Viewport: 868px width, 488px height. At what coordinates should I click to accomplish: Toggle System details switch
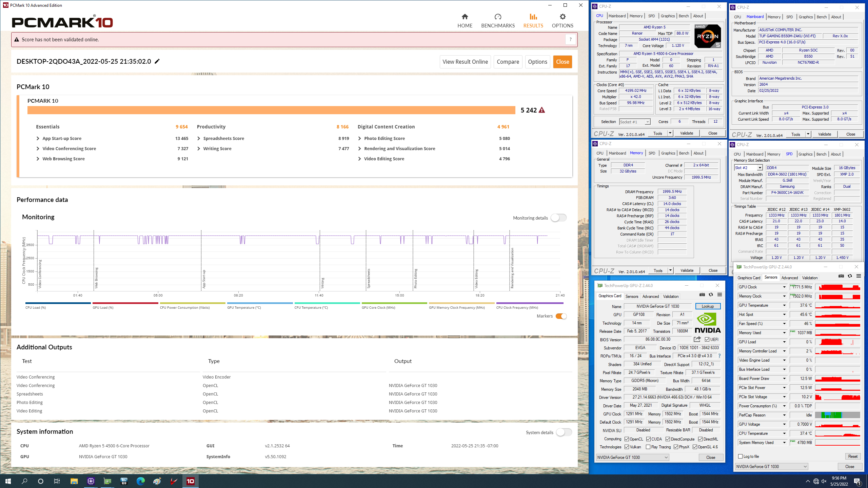pos(564,432)
